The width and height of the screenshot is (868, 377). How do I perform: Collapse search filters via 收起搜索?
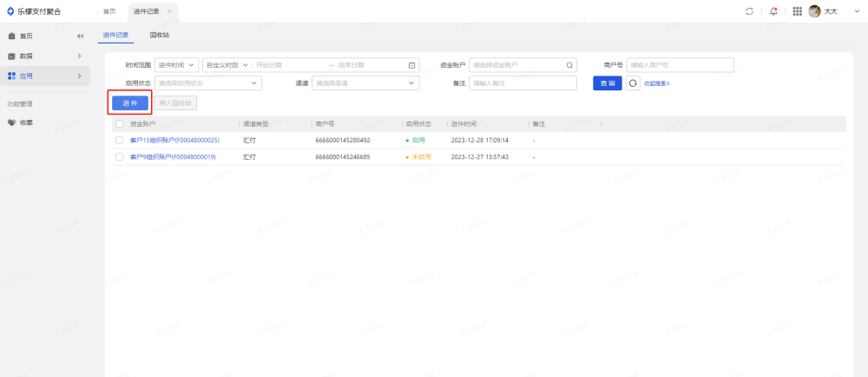click(657, 83)
